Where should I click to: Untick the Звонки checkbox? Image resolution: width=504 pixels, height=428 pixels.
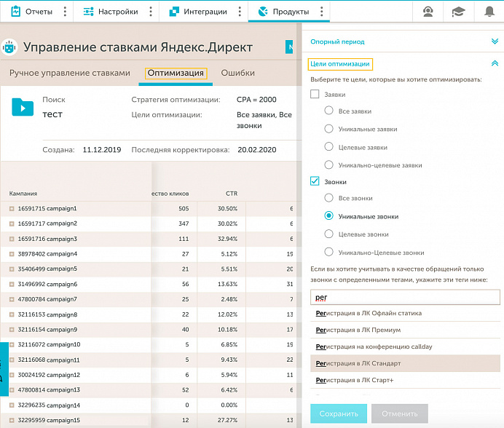point(315,181)
